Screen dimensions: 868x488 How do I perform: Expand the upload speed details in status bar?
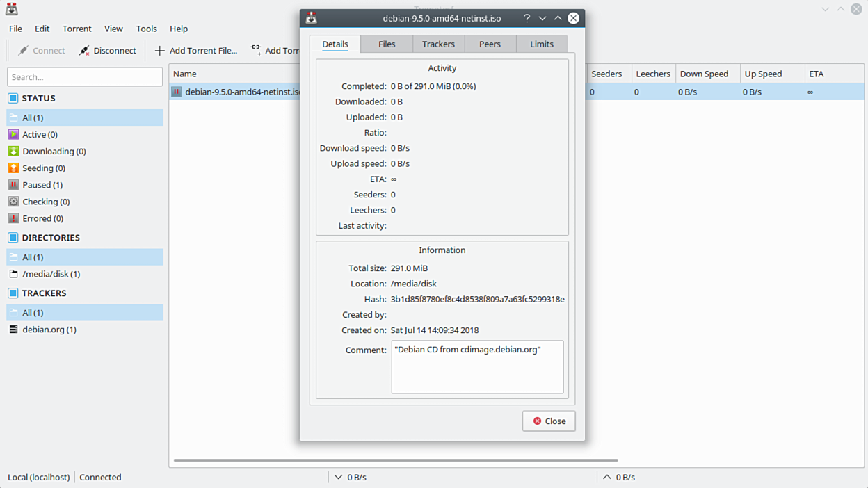(606, 477)
